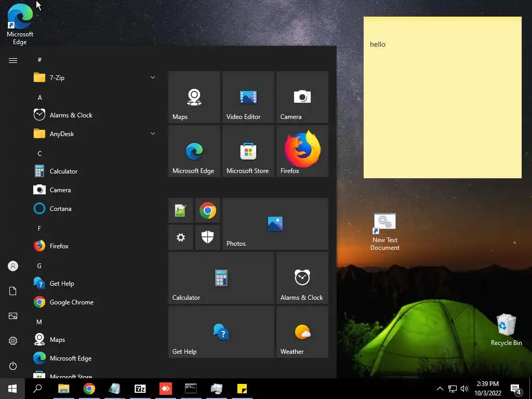Open the user account icon in Start sidebar

pyautogui.click(x=13, y=266)
